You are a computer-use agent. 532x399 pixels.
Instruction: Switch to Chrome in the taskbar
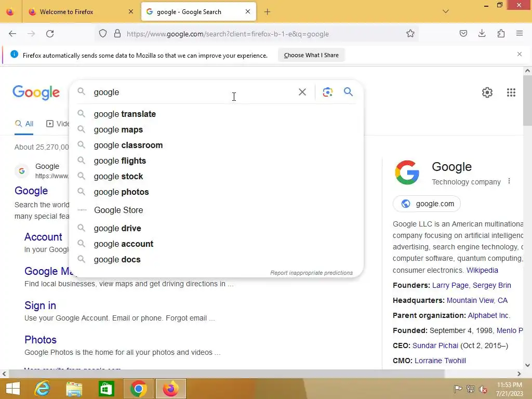[138, 389]
